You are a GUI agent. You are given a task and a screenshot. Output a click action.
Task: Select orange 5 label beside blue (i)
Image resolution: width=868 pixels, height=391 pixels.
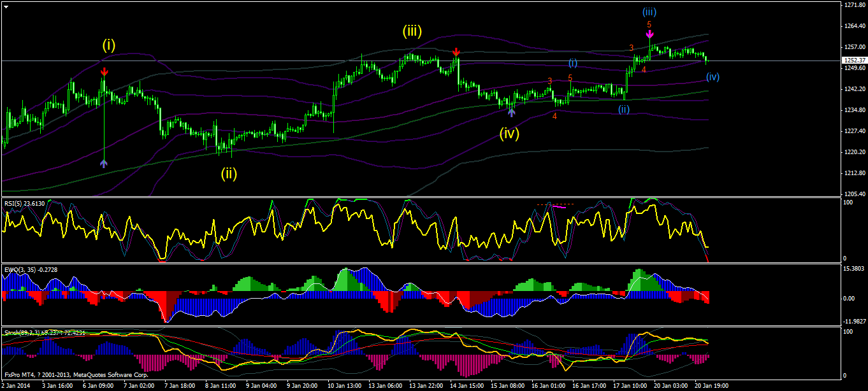[570, 78]
